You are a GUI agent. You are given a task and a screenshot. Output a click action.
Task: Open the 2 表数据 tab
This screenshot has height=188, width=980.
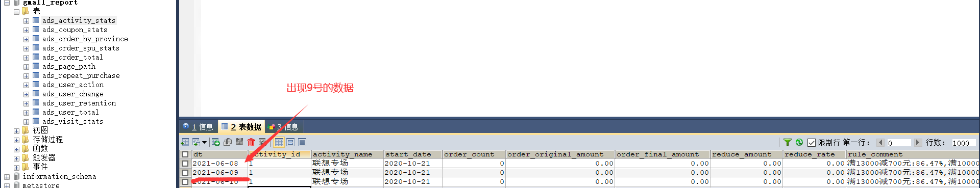click(x=241, y=127)
